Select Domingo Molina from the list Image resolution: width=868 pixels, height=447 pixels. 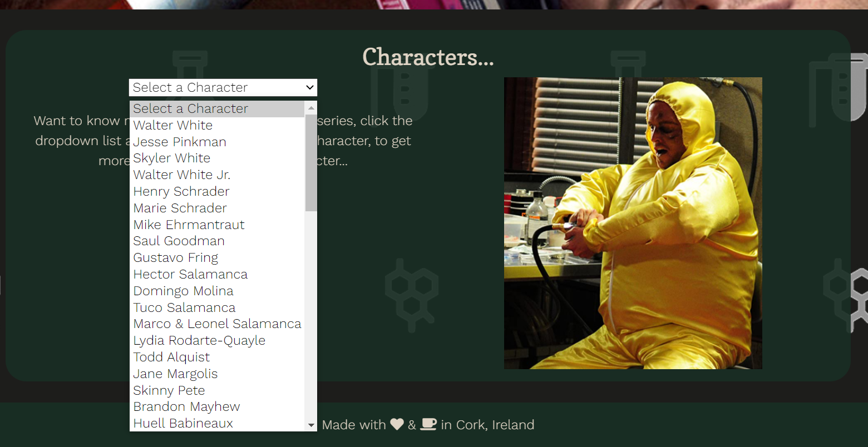click(218, 291)
